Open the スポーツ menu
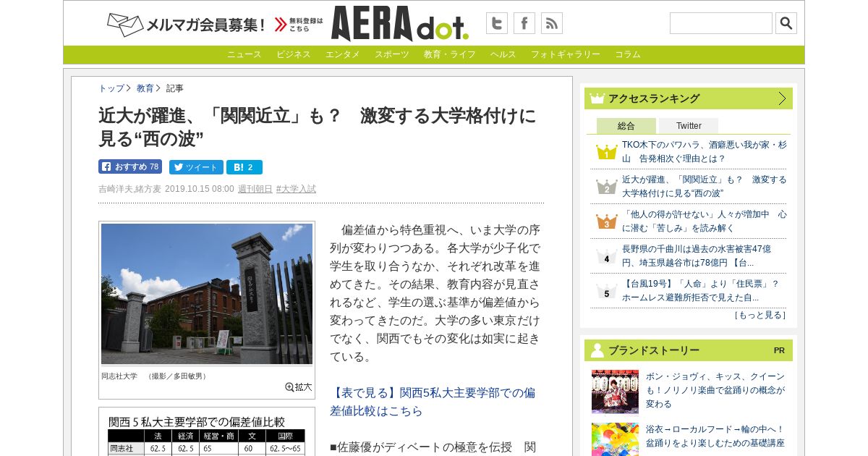 pyautogui.click(x=392, y=54)
